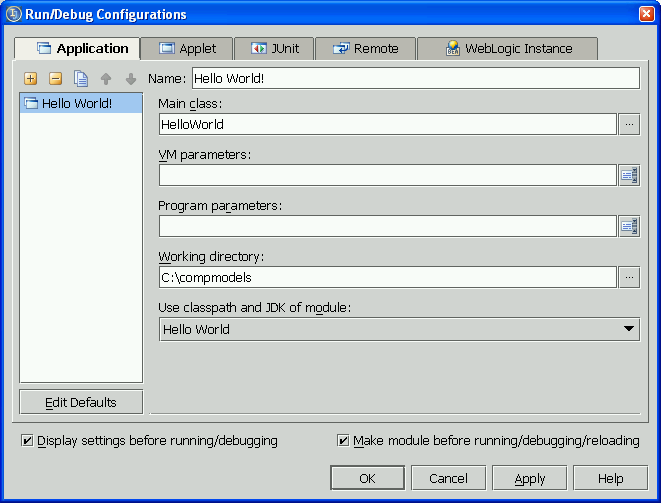The image size is (661, 503).
Task: Switch to the Remote tab
Action: pyautogui.click(x=365, y=48)
